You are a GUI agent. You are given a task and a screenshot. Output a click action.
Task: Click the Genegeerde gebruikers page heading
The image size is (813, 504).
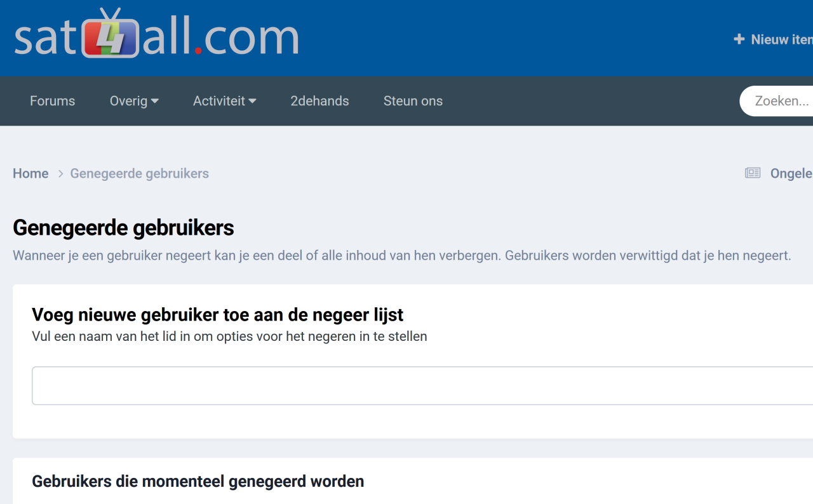[x=123, y=228]
